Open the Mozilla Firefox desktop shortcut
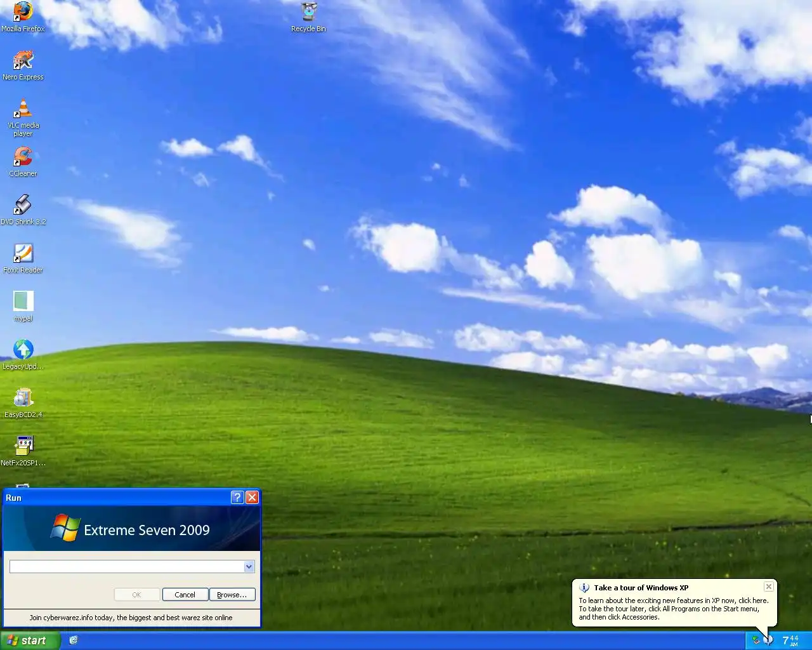Screen dimensions: 812x650 pyautogui.click(x=23, y=17)
